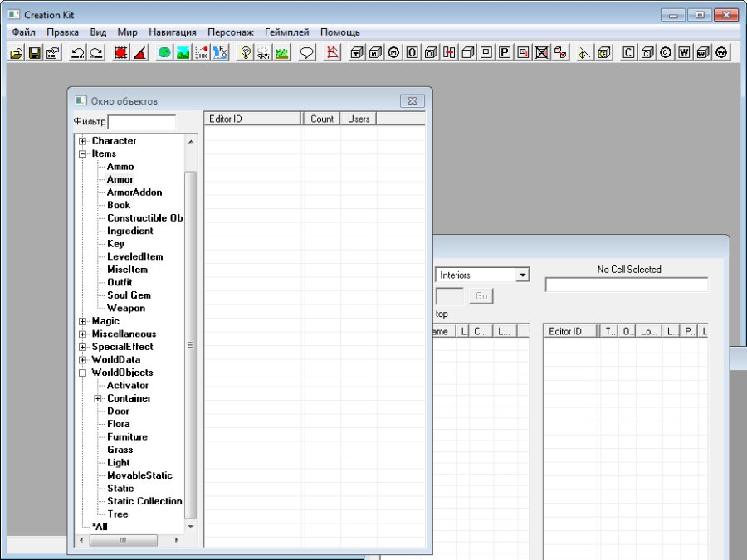Sort by Users column header

[x=359, y=119]
